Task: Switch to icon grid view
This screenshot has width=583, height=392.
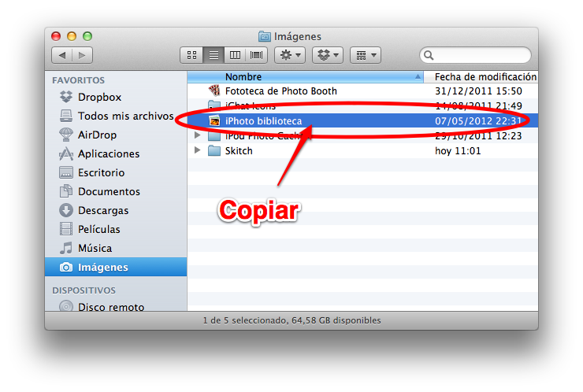Action: [x=191, y=55]
